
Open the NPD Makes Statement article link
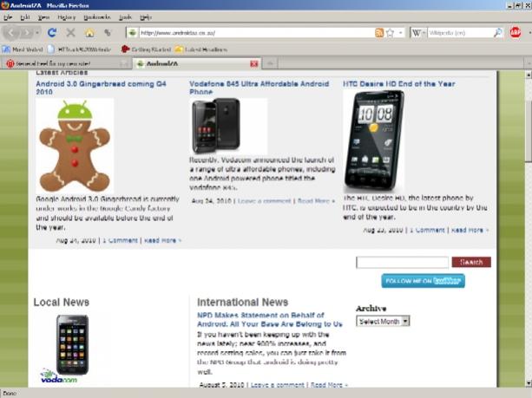270,319
